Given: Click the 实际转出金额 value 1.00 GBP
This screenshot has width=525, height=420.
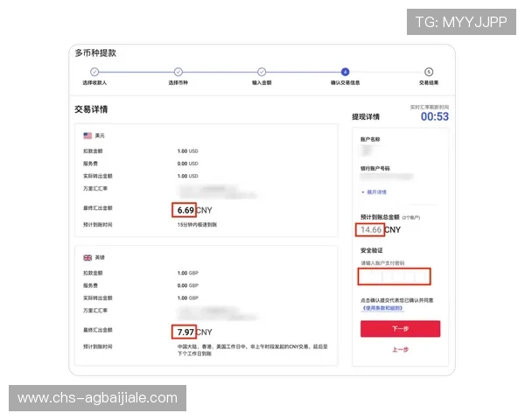Looking at the screenshot, I should [x=188, y=297].
